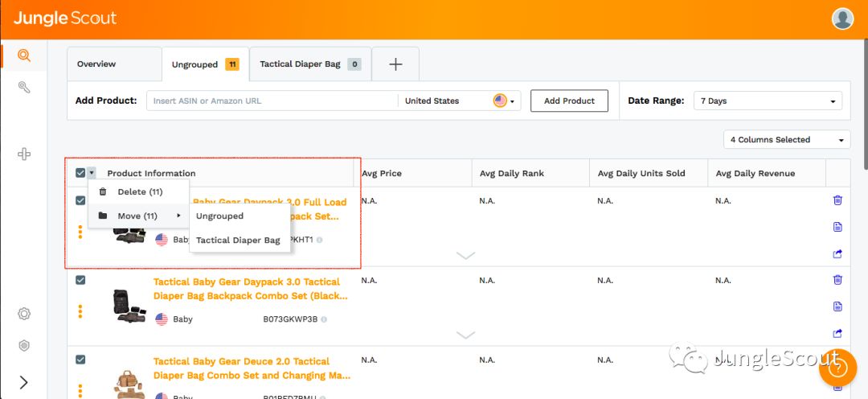
Task: Open the user profile avatar
Action: (842, 19)
